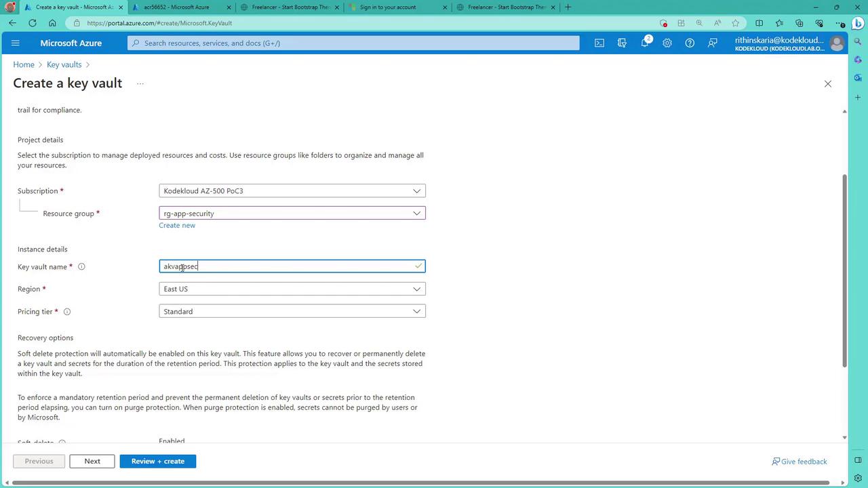Open the account avatar menu
This screenshot has height=488, width=868.
837,43
